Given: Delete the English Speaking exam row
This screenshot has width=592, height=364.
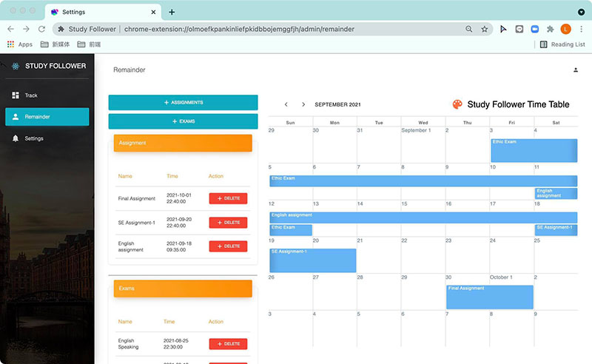Looking at the screenshot, I should tap(228, 343).
